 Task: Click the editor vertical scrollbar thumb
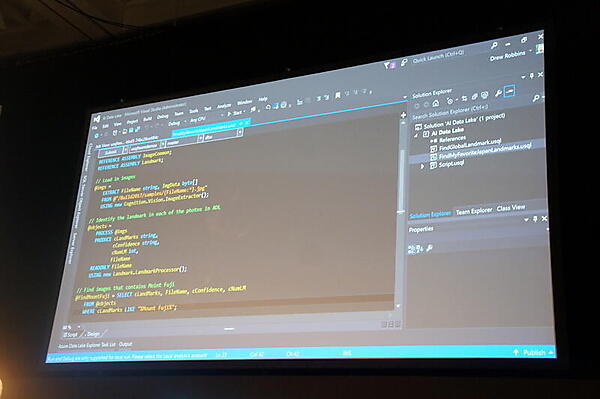point(401,180)
